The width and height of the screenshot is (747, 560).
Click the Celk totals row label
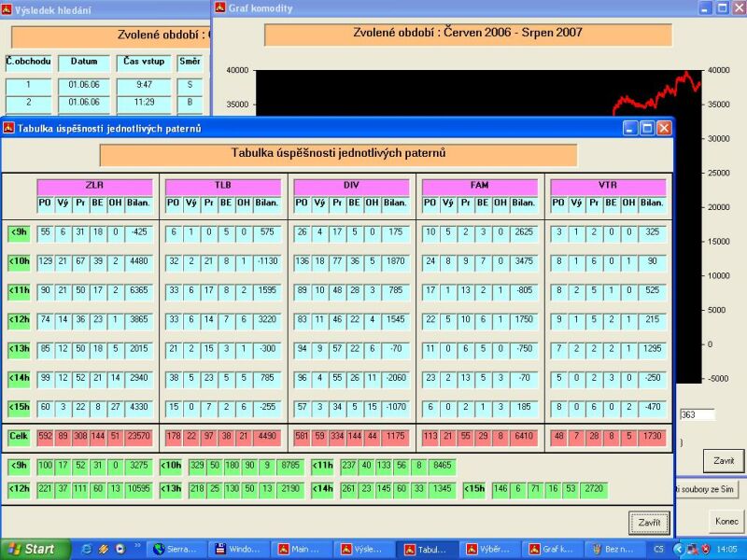[19, 437]
